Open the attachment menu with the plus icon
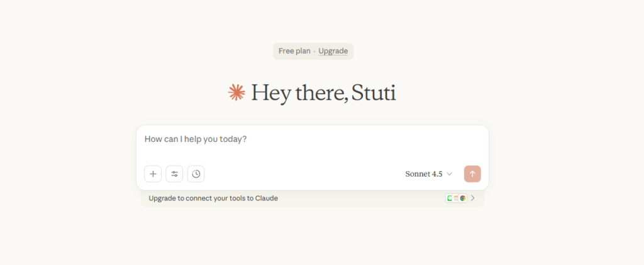The width and height of the screenshot is (644, 265). 153,174
